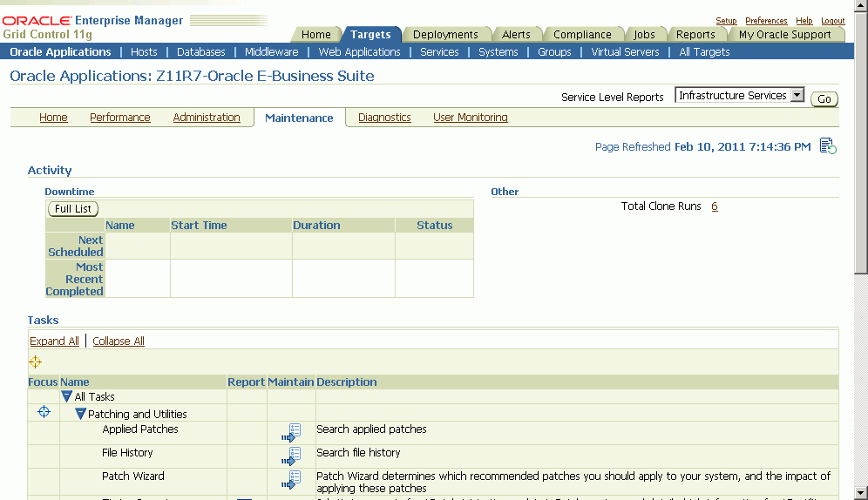Open the Compliance tab
The height and width of the screenshot is (500, 868).
[x=582, y=34]
